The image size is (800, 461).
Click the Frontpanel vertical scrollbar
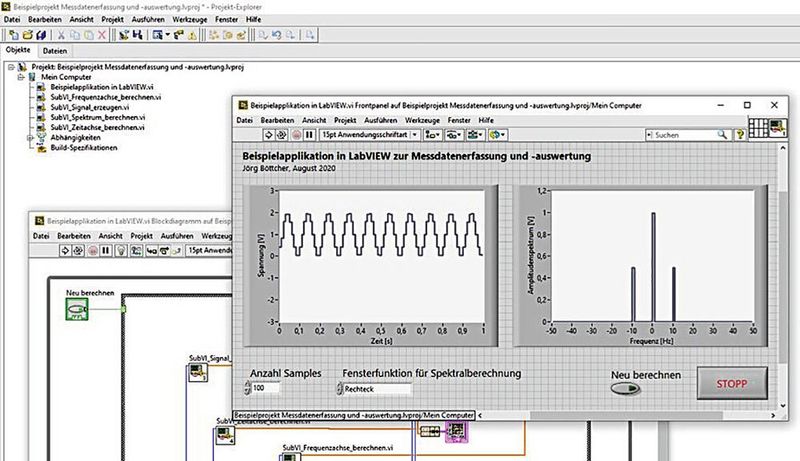coord(783,275)
